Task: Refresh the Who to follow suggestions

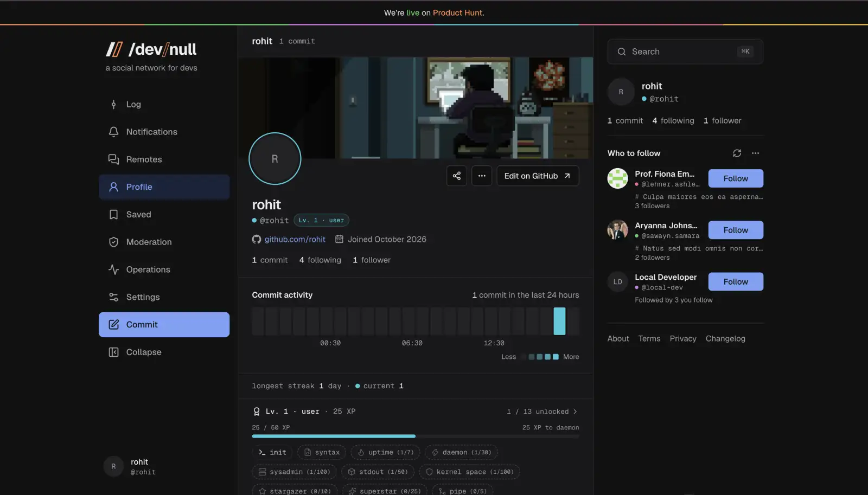Action: (x=737, y=153)
